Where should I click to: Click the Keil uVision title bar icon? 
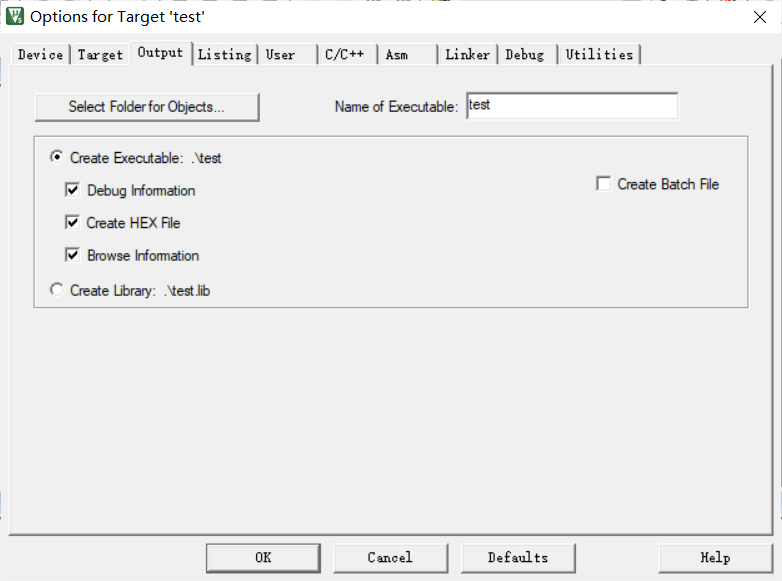[15, 16]
